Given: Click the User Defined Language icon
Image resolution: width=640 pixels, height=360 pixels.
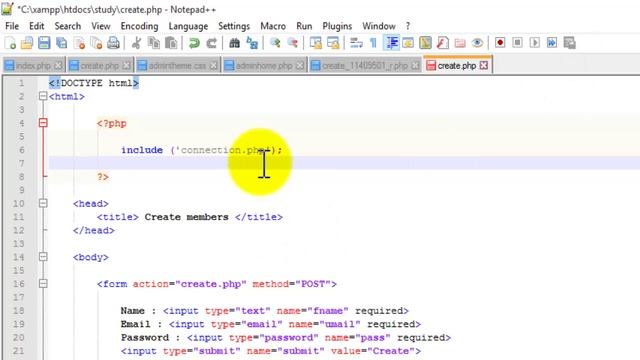Looking at the screenshot, I should coord(408,43).
